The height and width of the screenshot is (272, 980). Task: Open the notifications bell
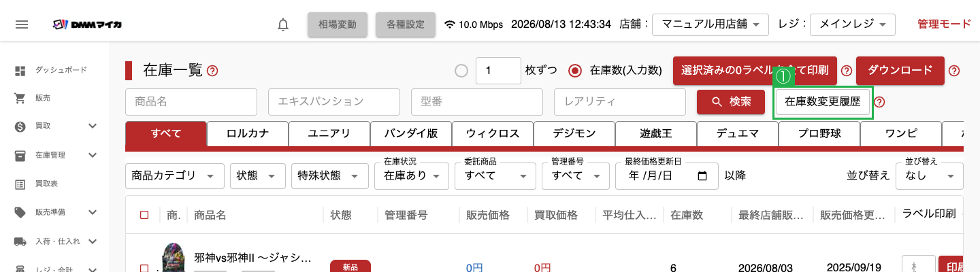[283, 24]
